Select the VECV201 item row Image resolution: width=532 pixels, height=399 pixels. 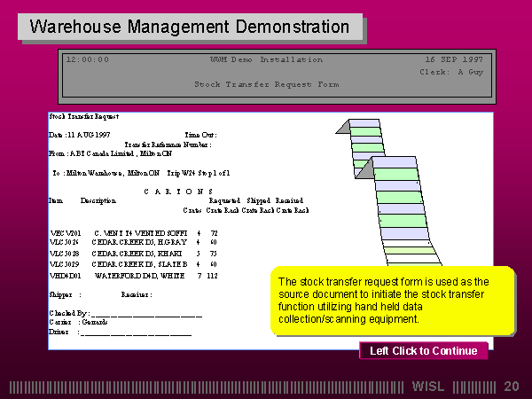[133, 232]
